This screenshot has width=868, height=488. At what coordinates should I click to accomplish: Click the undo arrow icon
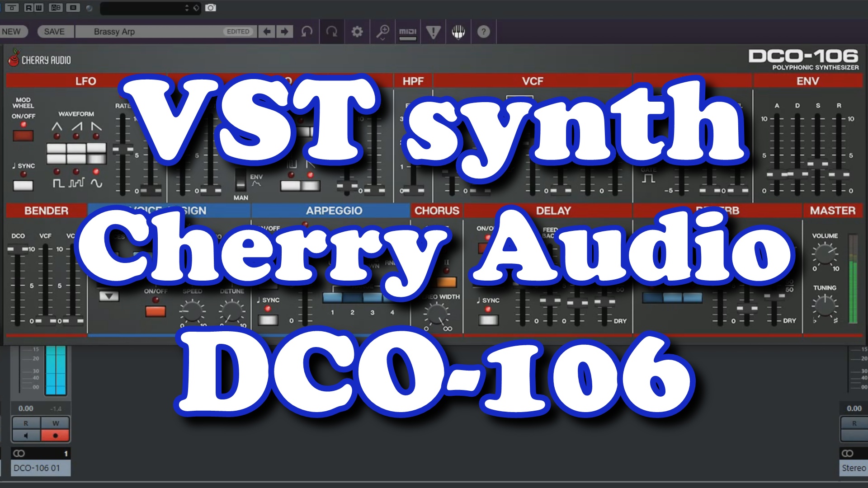(307, 32)
